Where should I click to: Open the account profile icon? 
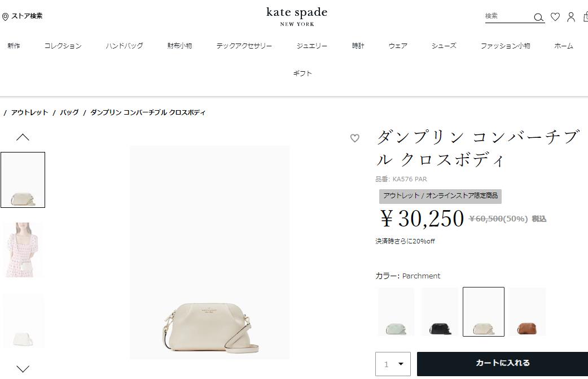(x=571, y=17)
